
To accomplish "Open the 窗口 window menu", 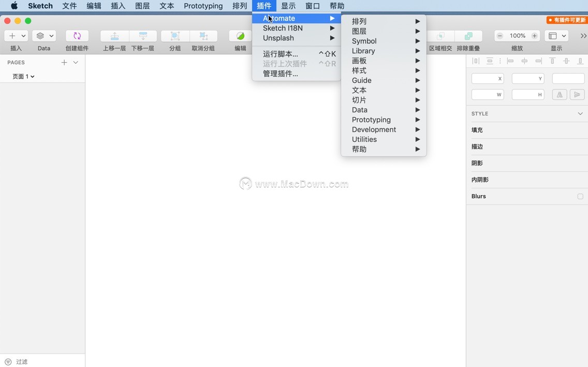I will (x=313, y=6).
